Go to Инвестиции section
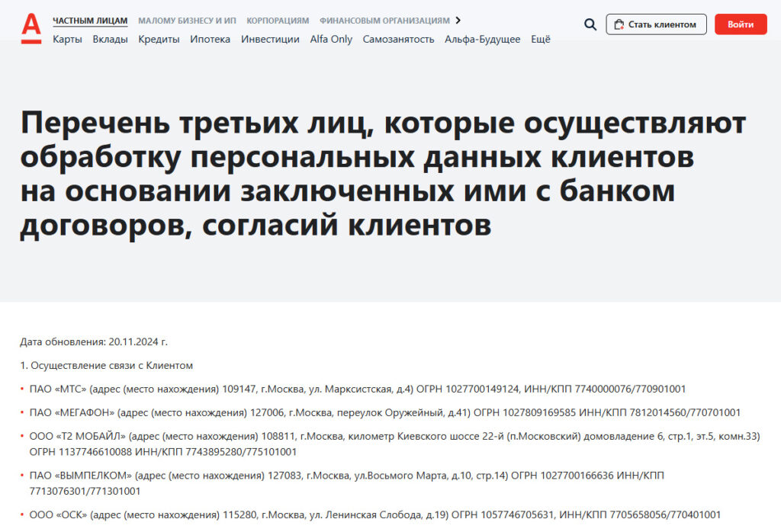The height and width of the screenshot is (532, 781). (271, 40)
